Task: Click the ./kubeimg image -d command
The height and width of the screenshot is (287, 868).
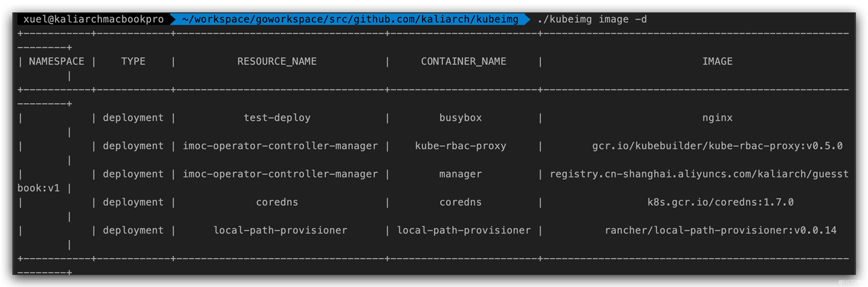Action: 592,20
